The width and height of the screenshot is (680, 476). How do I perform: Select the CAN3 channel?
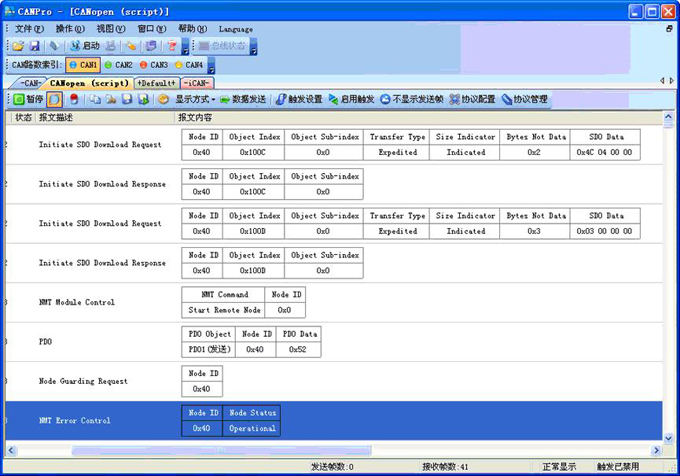tap(153, 65)
